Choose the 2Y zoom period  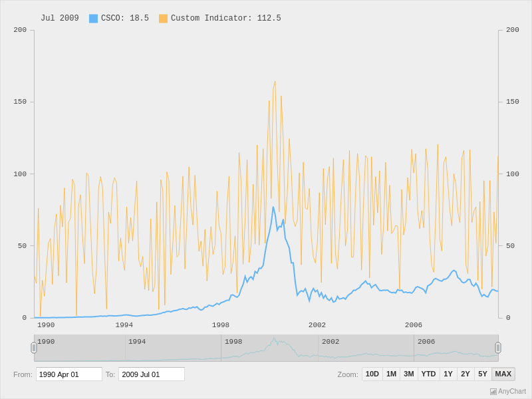coord(465,374)
